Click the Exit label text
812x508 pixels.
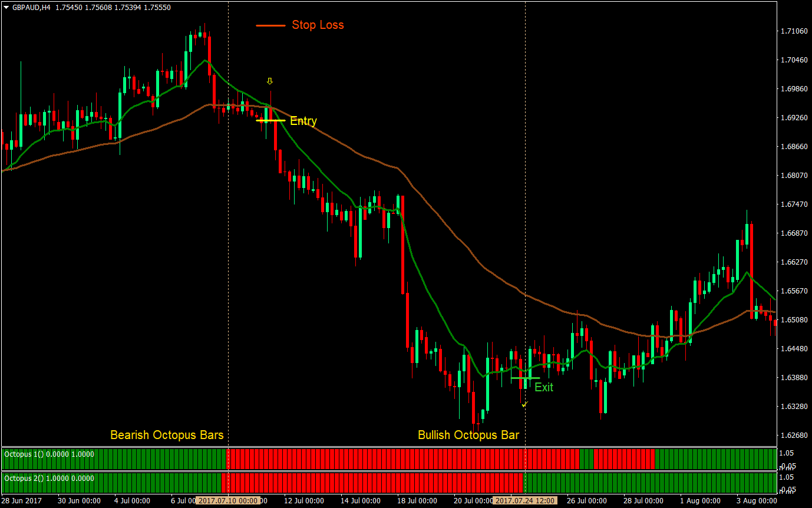click(544, 388)
